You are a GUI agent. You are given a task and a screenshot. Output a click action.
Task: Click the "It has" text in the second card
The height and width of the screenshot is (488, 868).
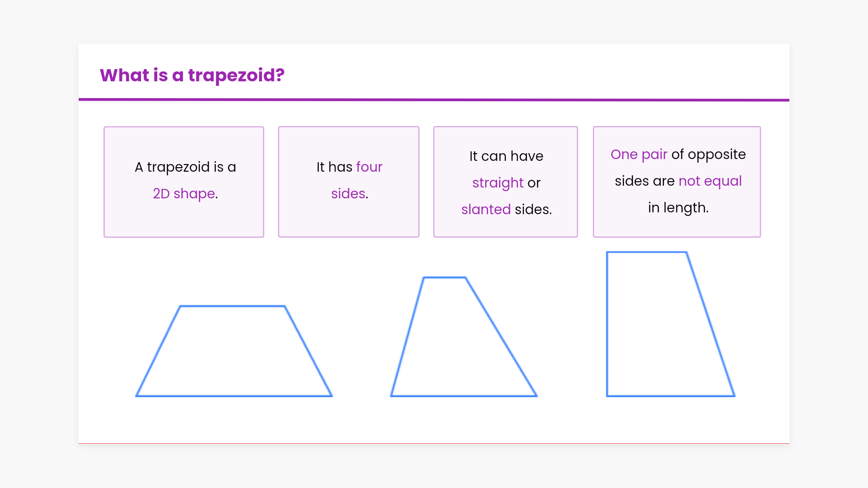tap(334, 167)
